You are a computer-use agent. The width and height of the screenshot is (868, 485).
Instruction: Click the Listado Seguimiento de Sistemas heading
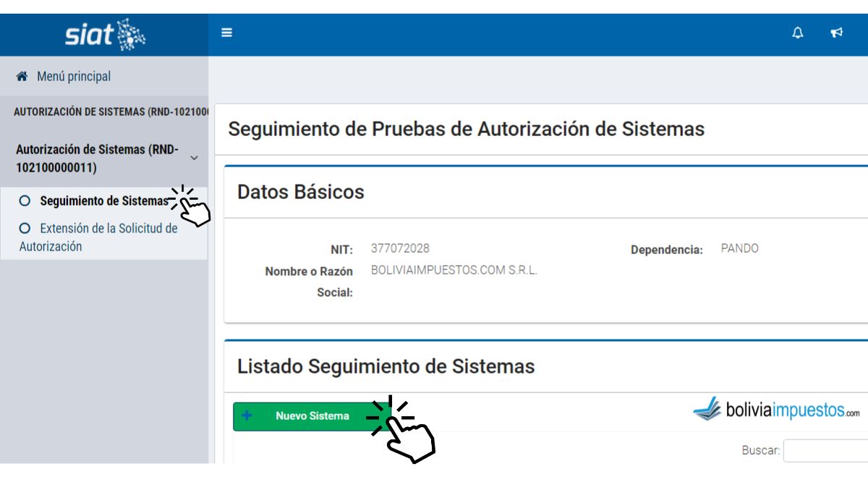coord(386,366)
